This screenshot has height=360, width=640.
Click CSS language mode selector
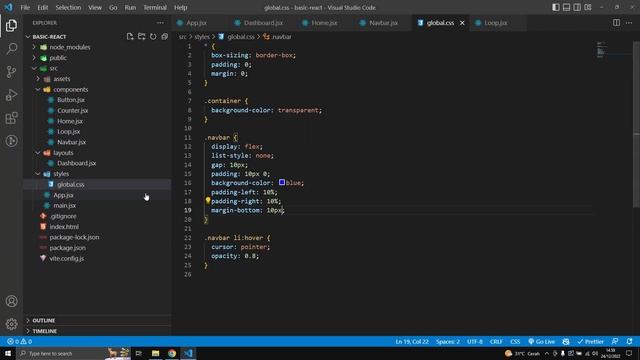pos(515,342)
